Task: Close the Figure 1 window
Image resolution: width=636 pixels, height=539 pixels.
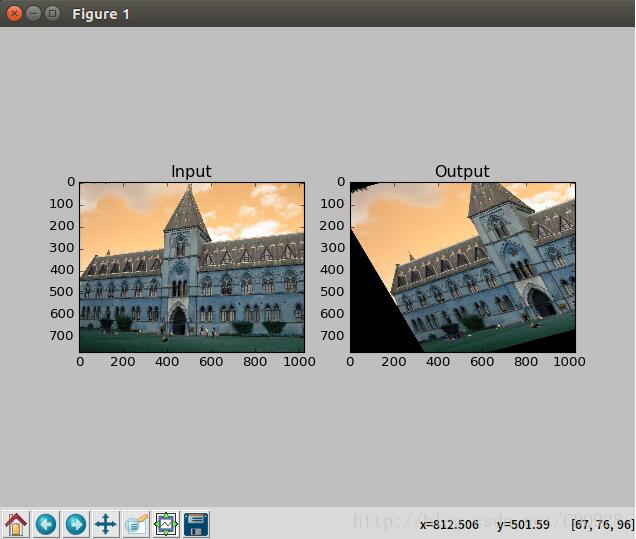Action: tap(14, 13)
